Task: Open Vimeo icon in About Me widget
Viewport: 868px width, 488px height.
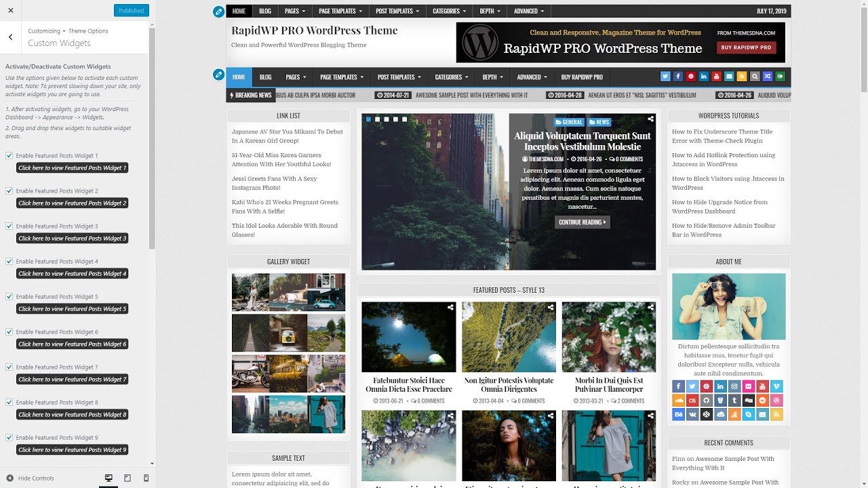Action: point(776,386)
